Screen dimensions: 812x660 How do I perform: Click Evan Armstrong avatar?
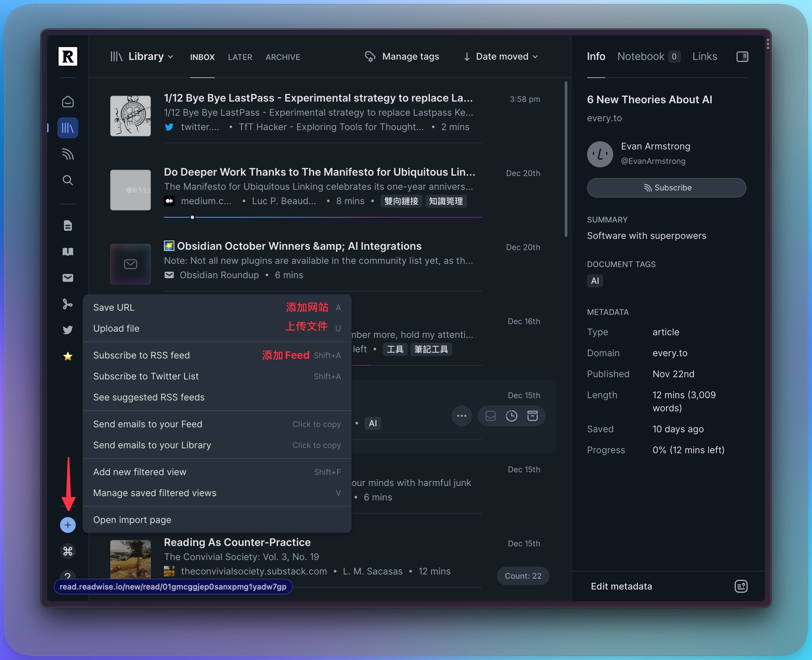point(600,154)
